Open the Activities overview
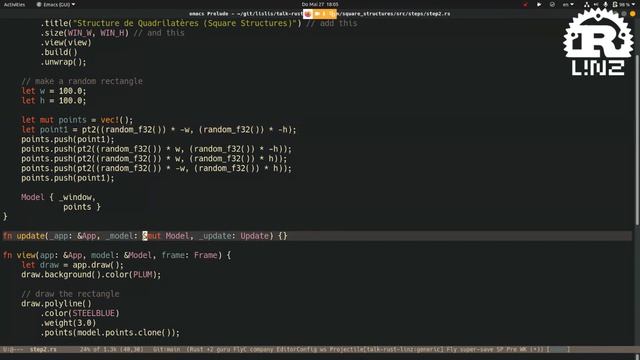This screenshot has width=640, height=360. 14,4
